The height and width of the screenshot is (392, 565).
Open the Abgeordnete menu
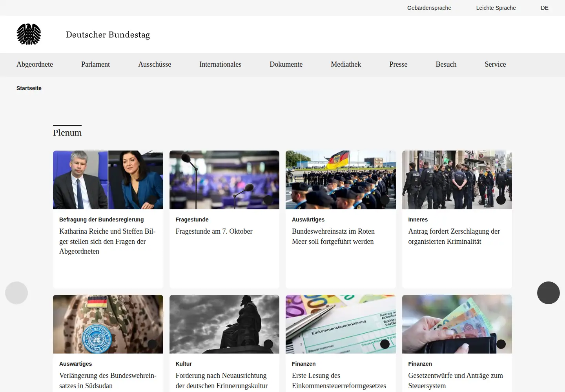tap(35, 64)
